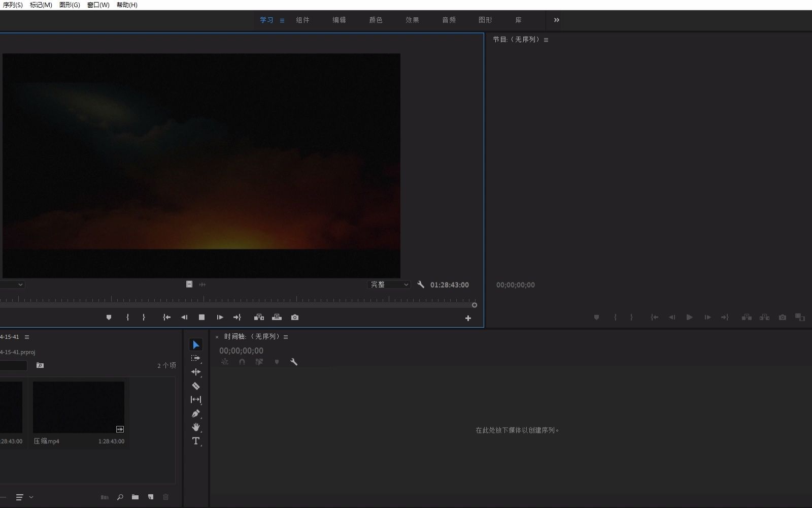Open the 序列(S) menu
Image resolution: width=812 pixels, height=508 pixels.
(13, 5)
